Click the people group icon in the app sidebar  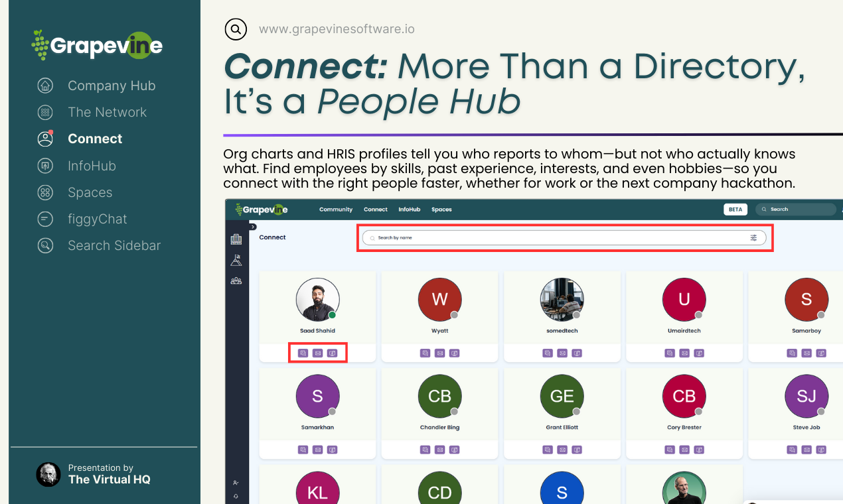click(x=236, y=281)
